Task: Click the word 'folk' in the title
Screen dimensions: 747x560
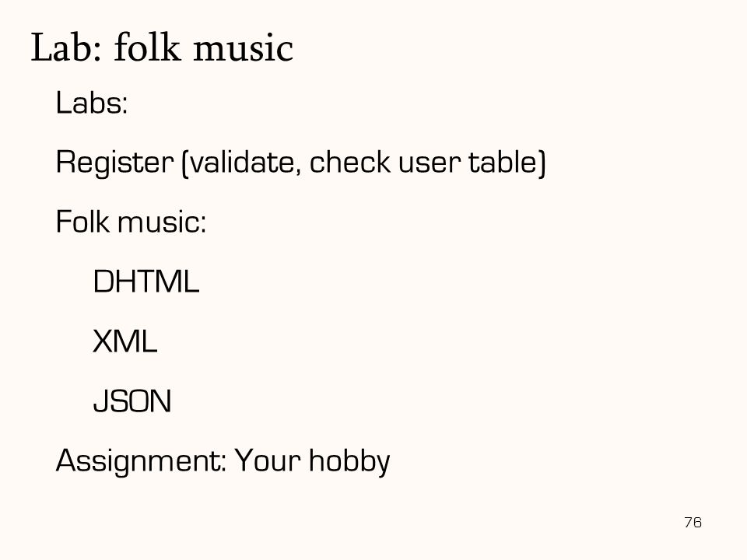Action: click(148, 47)
